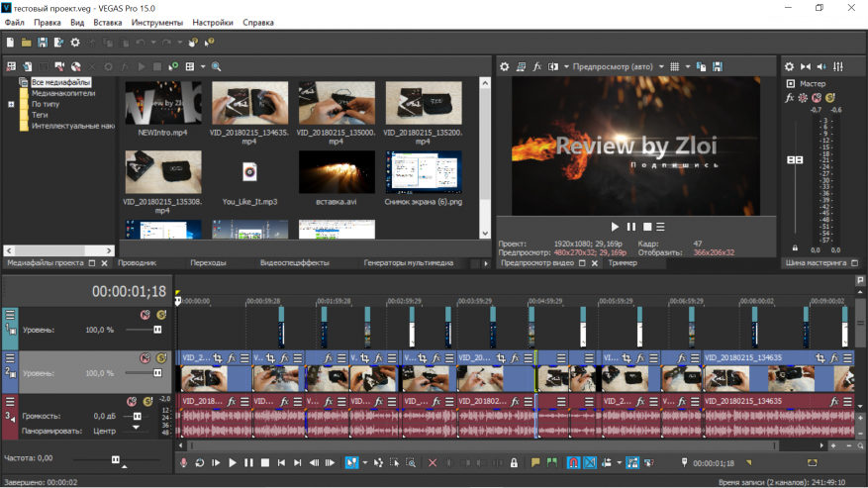Open Event Pan/Crop on first VID_2 clip
The width and height of the screenshot is (868, 488).
pos(218,358)
